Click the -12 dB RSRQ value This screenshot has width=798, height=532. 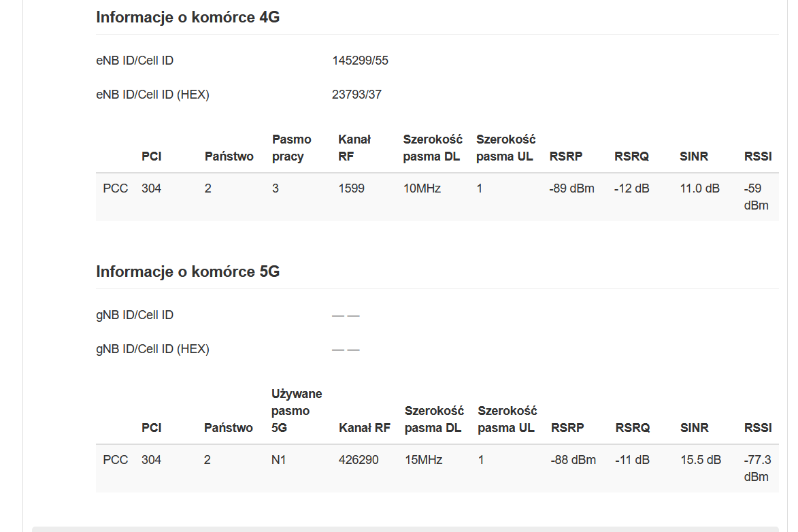click(x=631, y=188)
